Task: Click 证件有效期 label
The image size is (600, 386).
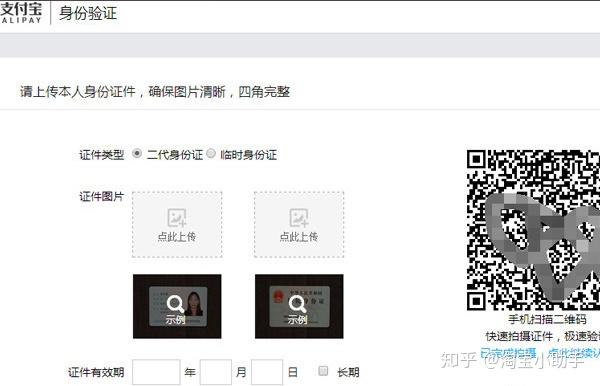Action: point(96,372)
